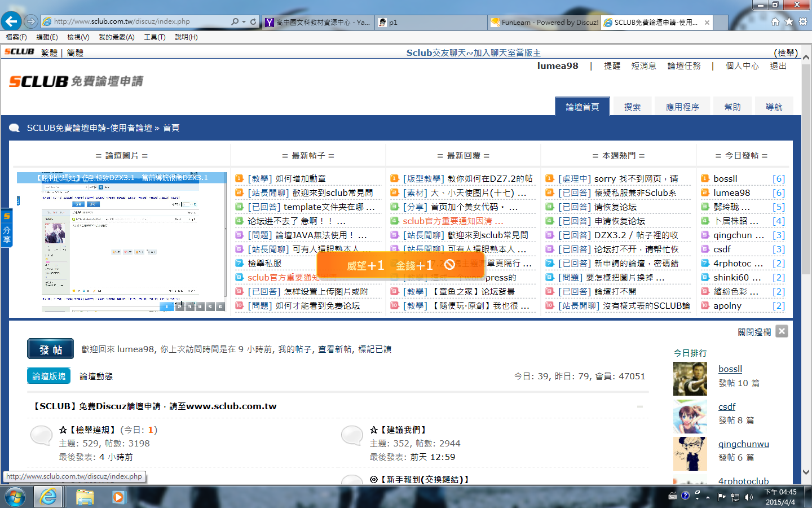
Task: Open the 提醒 notifications link
Action: click(612, 66)
